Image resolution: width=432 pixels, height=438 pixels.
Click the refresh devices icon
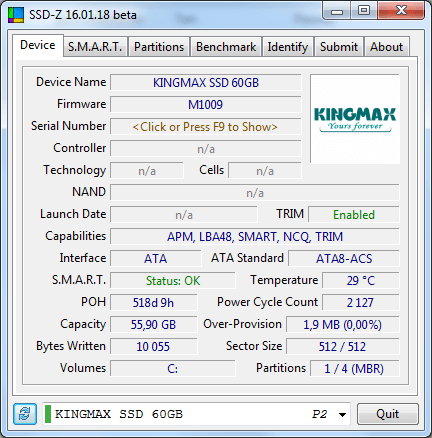(25, 414)
